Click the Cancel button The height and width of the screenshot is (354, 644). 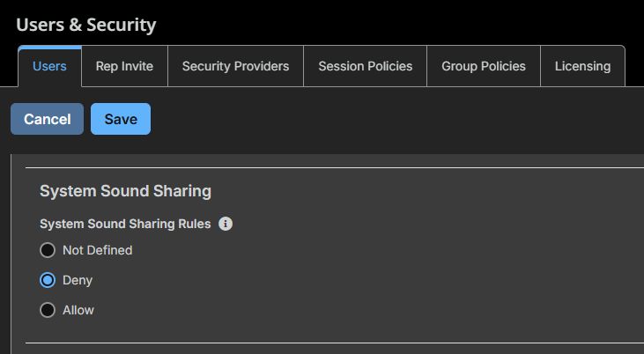tap(48, 119)
